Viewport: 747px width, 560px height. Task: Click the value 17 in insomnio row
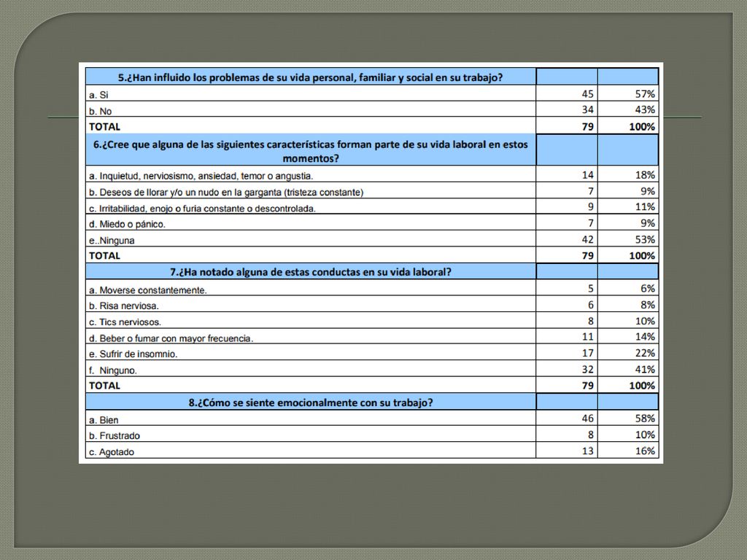[587, 352]
